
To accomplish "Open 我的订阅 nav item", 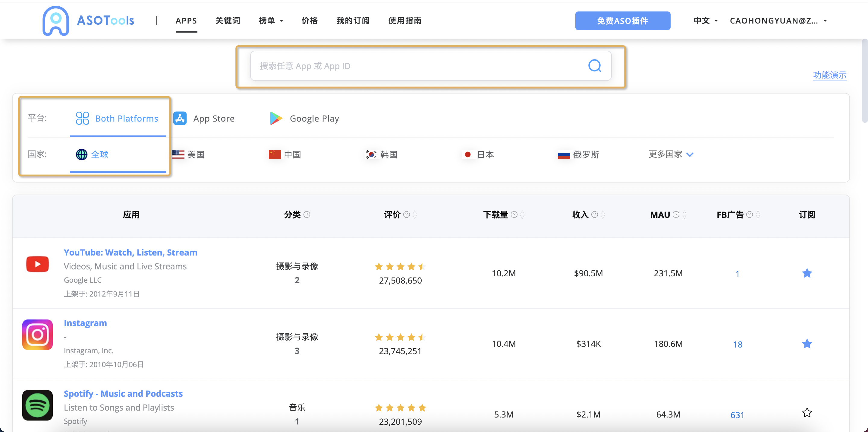I will 353,21.
